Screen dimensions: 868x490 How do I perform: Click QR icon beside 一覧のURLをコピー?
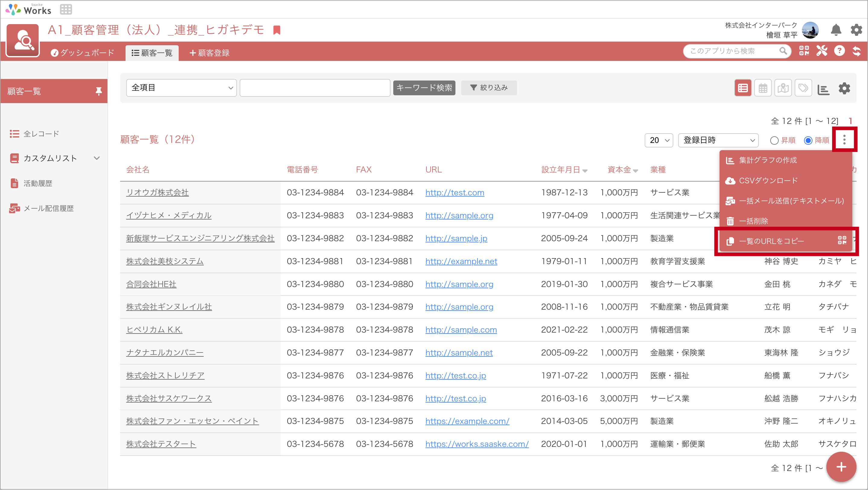(x=842, y=240)
